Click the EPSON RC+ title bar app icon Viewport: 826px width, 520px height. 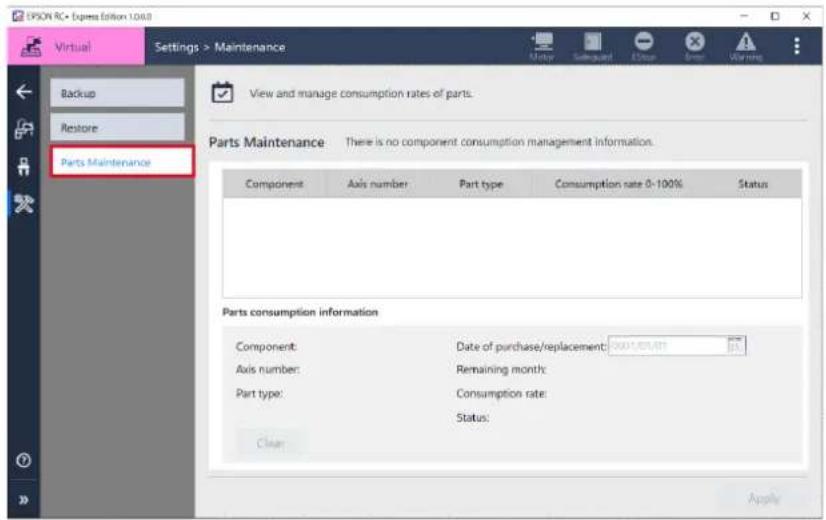pos(18,16)
